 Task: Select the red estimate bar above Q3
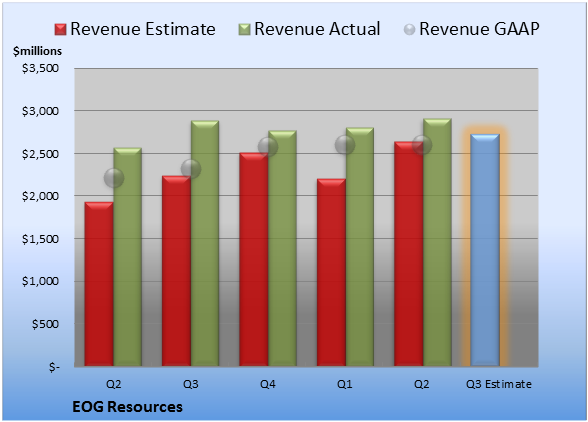(176, 271)
